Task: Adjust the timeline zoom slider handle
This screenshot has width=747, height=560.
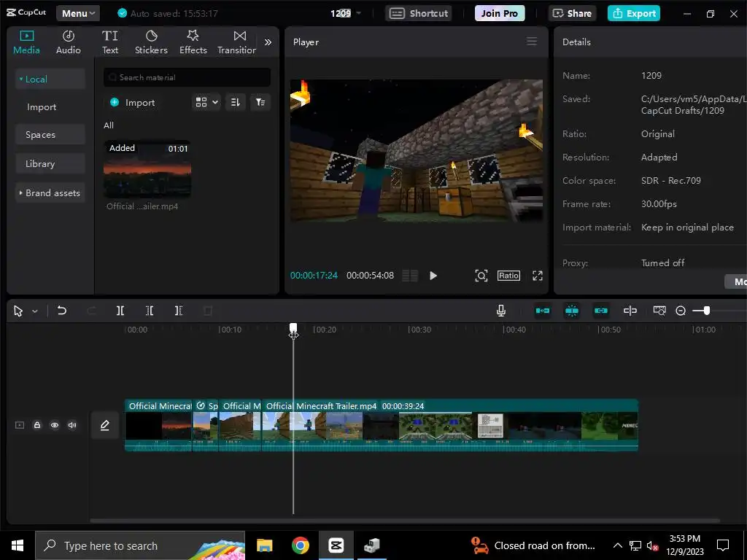Action: 707,311
